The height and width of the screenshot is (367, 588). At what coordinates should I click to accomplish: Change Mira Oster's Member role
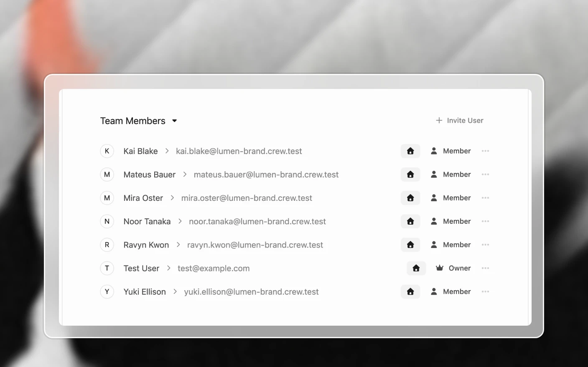(x=451, y=198)
